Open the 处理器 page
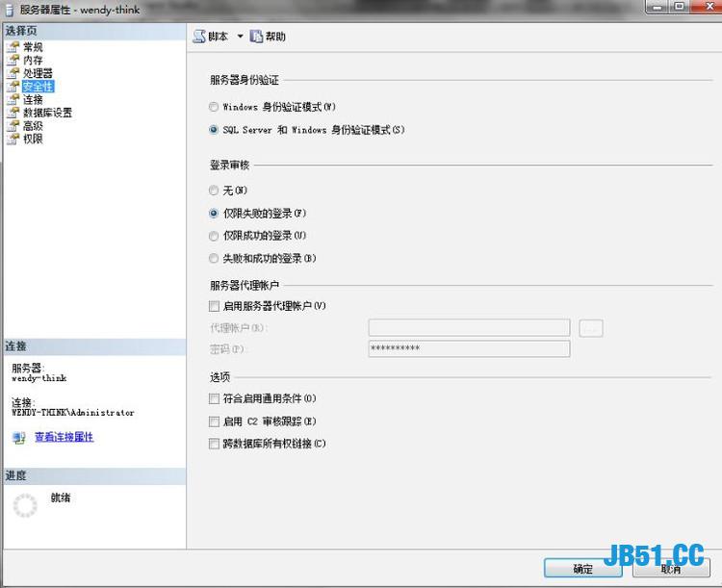The image size is (722, 588). pyautogui.click(x=38, y=73)
